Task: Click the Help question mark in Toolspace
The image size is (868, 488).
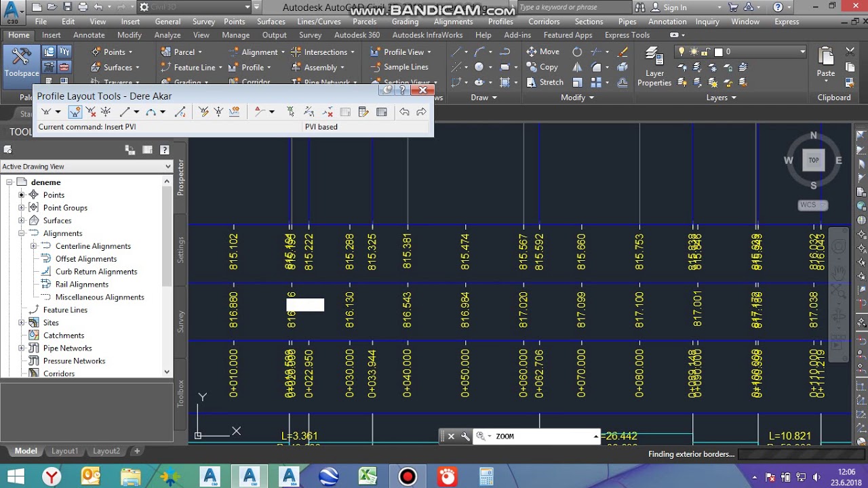Action: (x=165, y=150)
